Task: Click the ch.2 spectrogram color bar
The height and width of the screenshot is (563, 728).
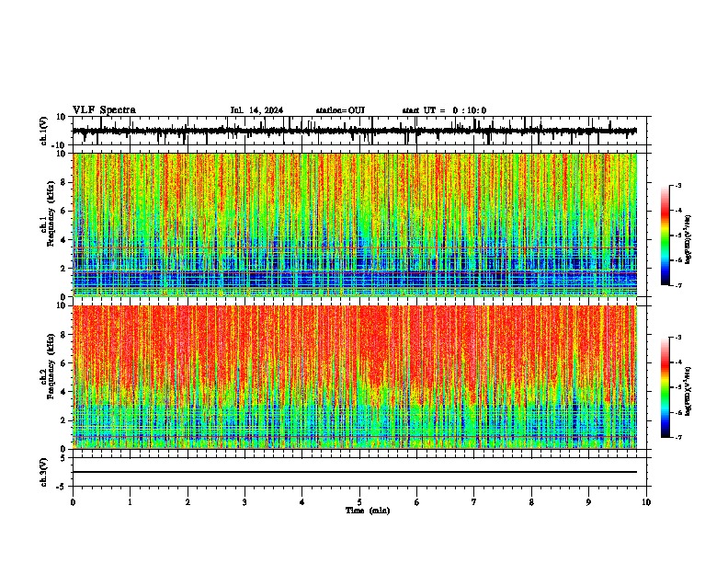Action: (x=665, y=387)
